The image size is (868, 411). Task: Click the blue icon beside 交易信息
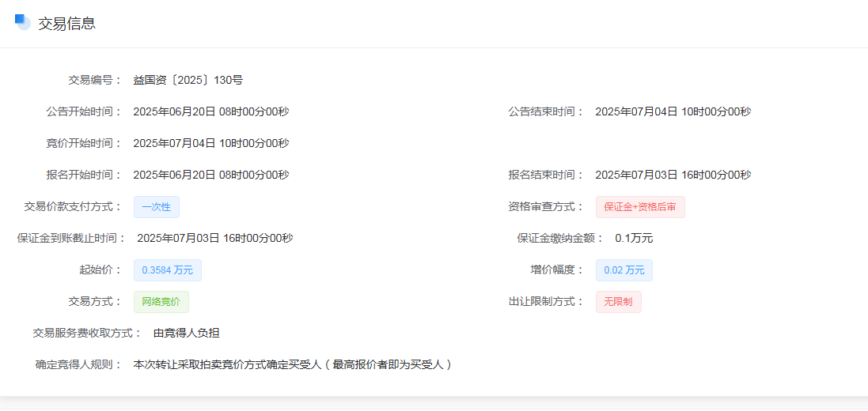pos(23,22)
